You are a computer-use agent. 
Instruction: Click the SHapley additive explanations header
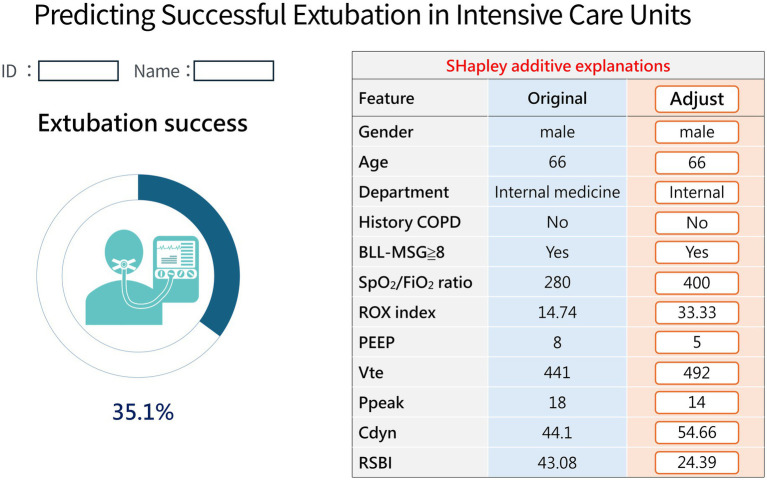click(558, 66)
